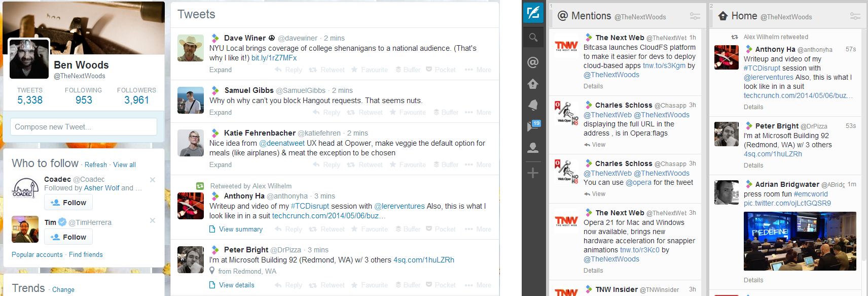Send Dave Winer's tweet to Buffer
Screen dimensions: 868x296
click(408, 70)
